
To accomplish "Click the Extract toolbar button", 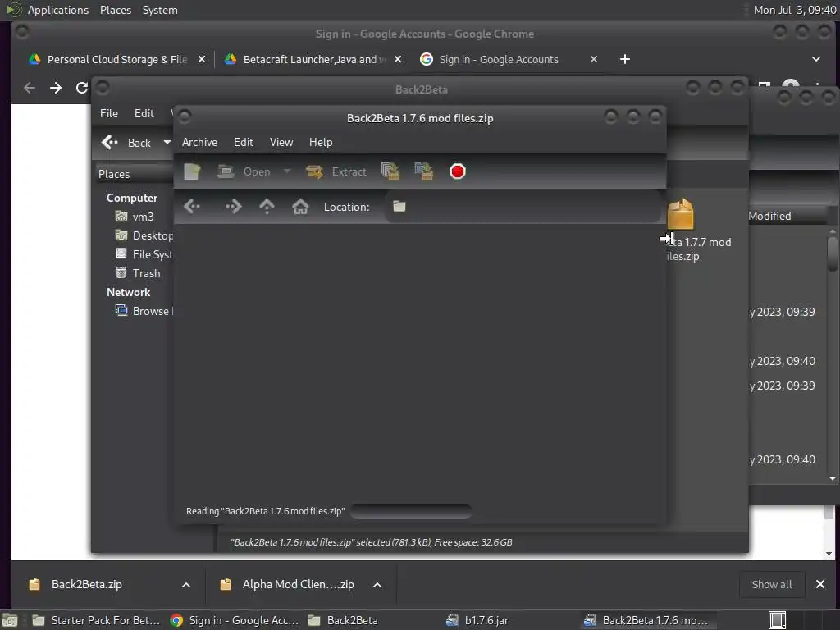I will click(x=336, y=171).
